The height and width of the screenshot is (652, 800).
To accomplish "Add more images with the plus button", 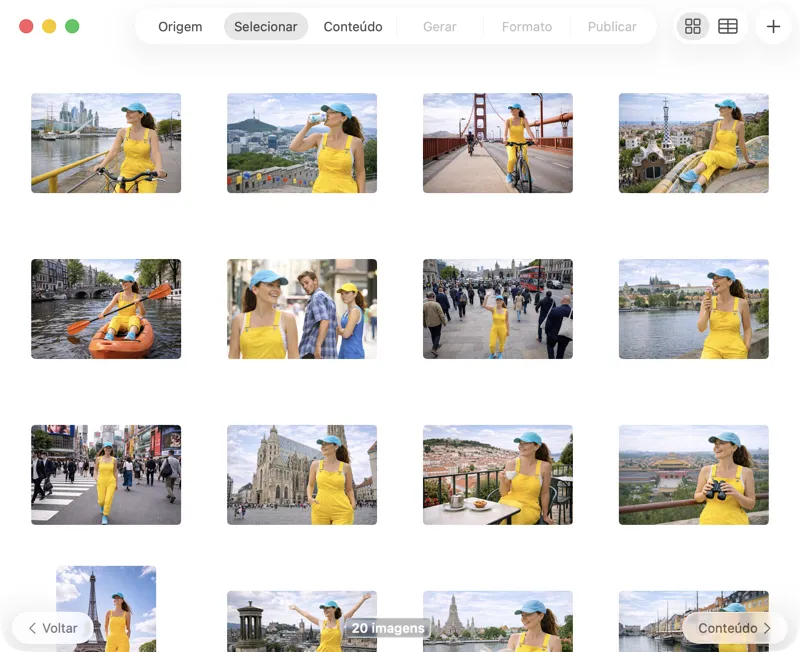I will click(773, 26).
